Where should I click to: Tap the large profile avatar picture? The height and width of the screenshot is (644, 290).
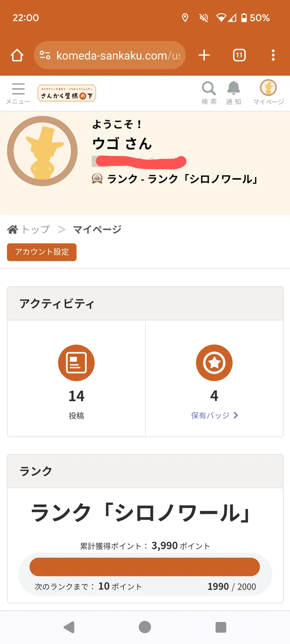click(42, 151)
